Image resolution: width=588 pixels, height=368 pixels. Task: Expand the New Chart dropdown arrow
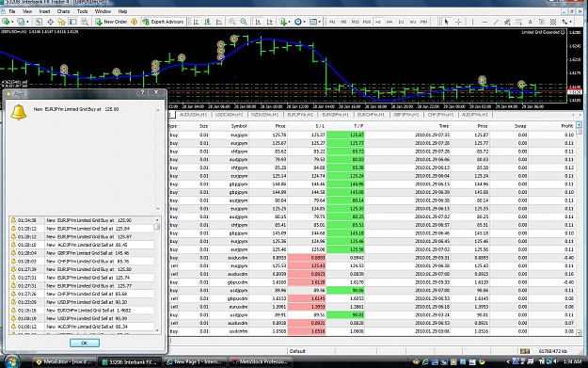12,22
